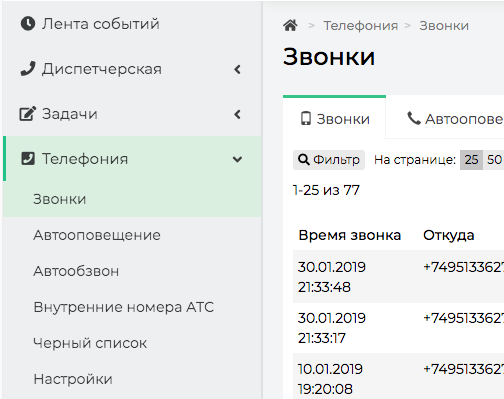This screenshot has height=399, width=504.
Task: Click the phone-square icon beside Телефония
Action: (x=28, y=159)
